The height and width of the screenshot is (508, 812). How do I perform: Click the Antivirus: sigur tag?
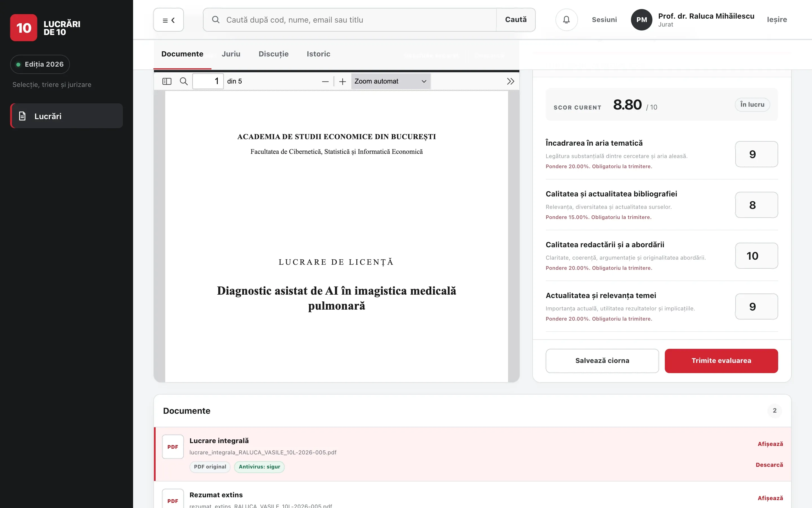click(x=259, y=467)
